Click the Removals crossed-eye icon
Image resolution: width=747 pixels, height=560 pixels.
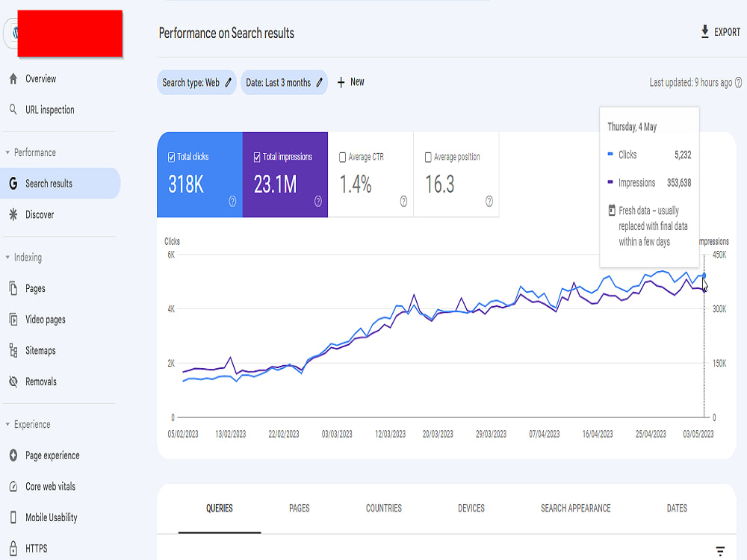[x=13, y=382]
